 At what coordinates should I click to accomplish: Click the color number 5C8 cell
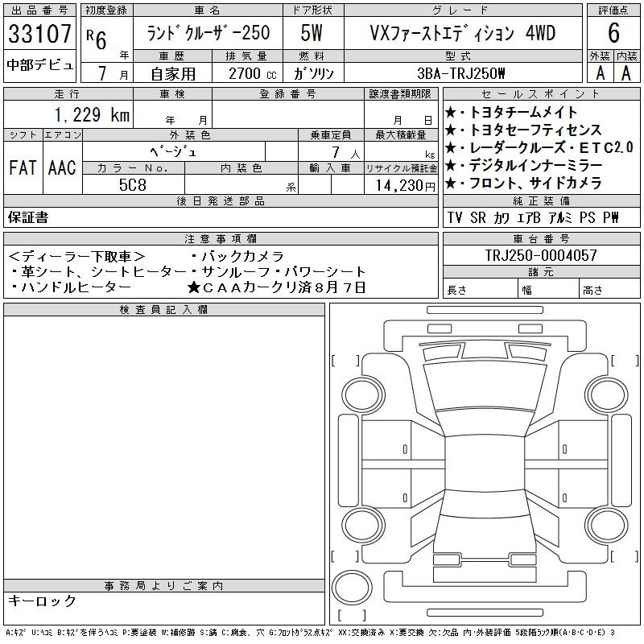[133, 185]
